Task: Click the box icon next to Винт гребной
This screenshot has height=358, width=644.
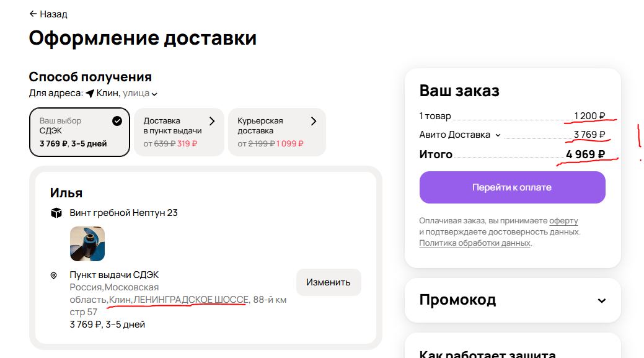Action: tap(56, 213)
